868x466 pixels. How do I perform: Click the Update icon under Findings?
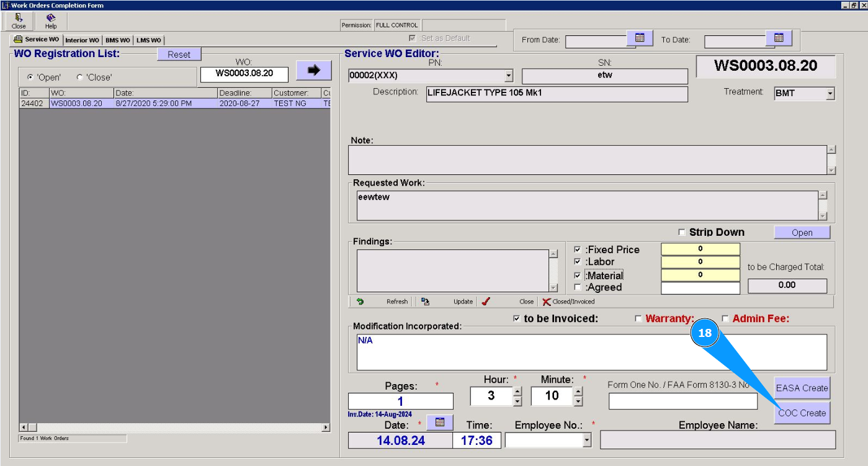pyautogui.click(x=425, y=302)
